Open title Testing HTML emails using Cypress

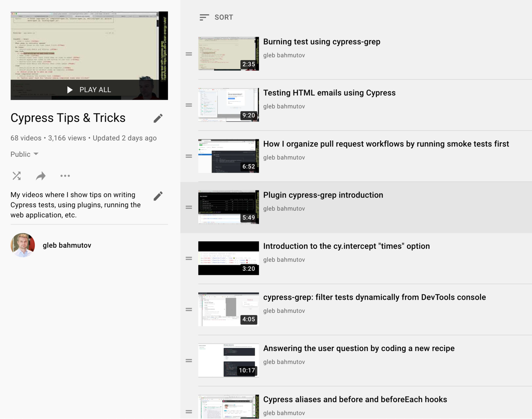tap(329, 93)
